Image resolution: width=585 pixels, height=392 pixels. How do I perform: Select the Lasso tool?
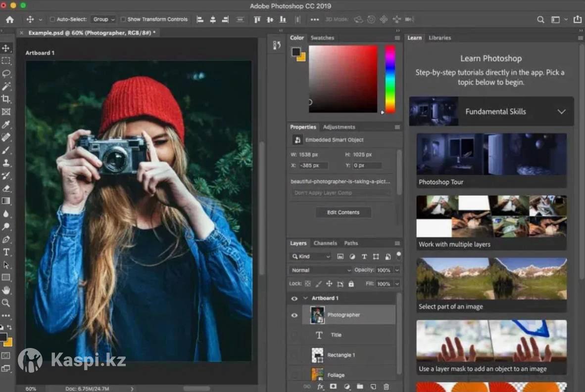click(6, 74)
